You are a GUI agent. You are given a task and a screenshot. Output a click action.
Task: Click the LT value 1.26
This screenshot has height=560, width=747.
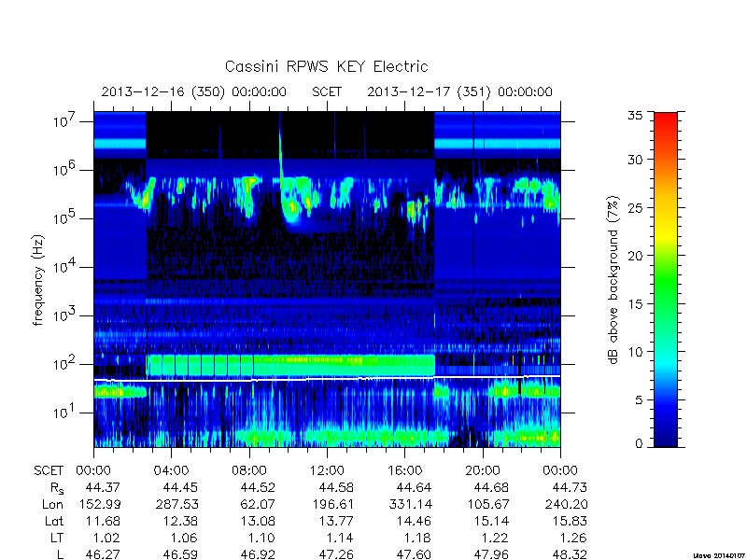573,538
